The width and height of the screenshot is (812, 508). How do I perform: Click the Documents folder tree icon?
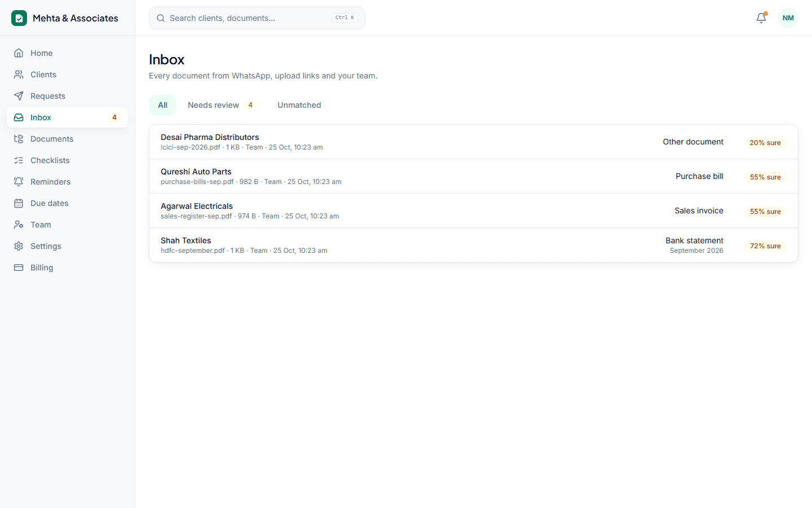19,139
